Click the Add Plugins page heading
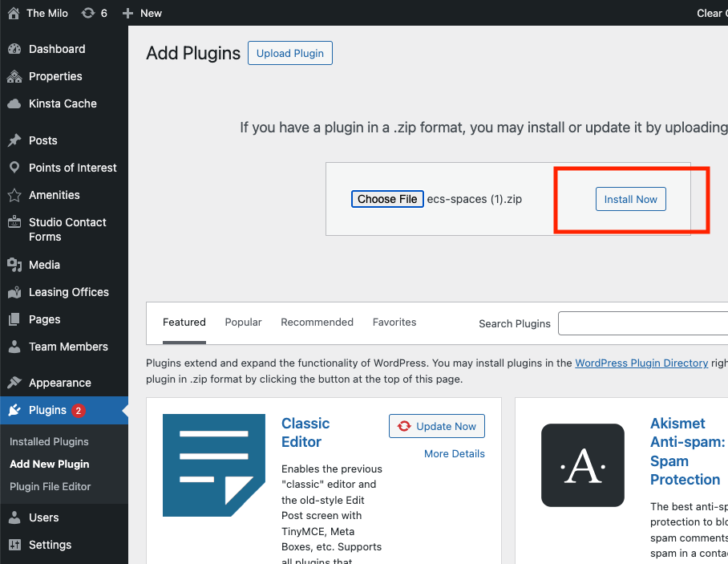This screenshot has height=564, width=728. [x=193, y=54]
